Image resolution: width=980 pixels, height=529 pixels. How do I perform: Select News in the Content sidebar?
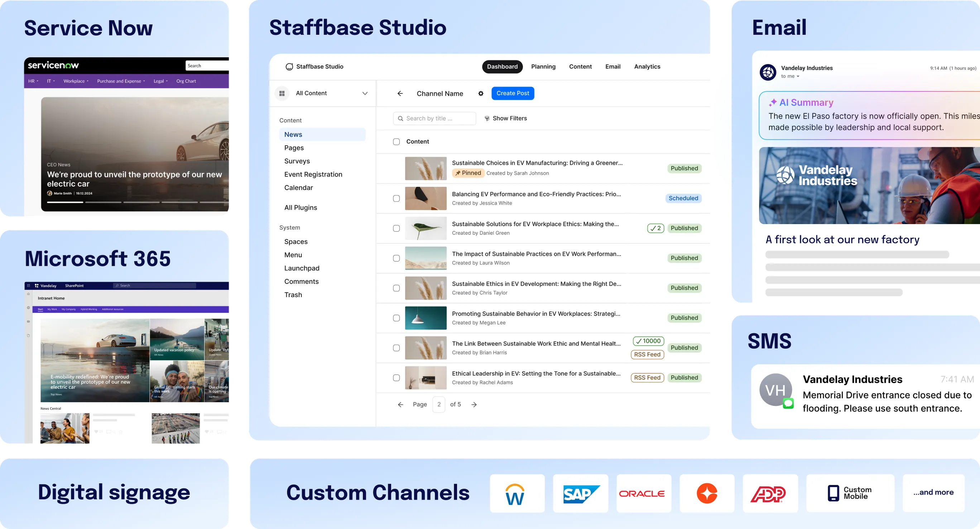[322, 135]
